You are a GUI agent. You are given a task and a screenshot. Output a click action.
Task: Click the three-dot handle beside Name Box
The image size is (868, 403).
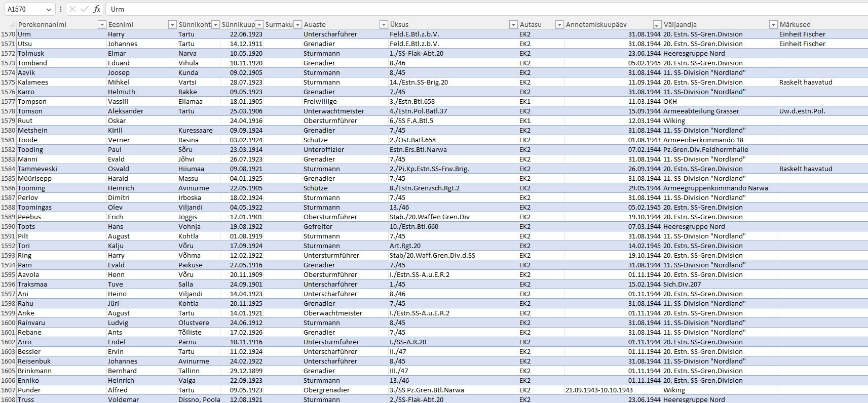click(x=61, y=9)
